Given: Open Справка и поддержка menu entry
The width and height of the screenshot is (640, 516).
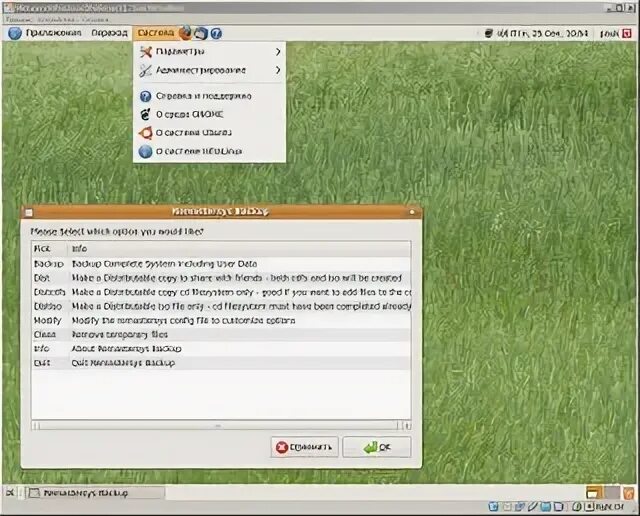Looking at the screenshot, I should 209,96.
